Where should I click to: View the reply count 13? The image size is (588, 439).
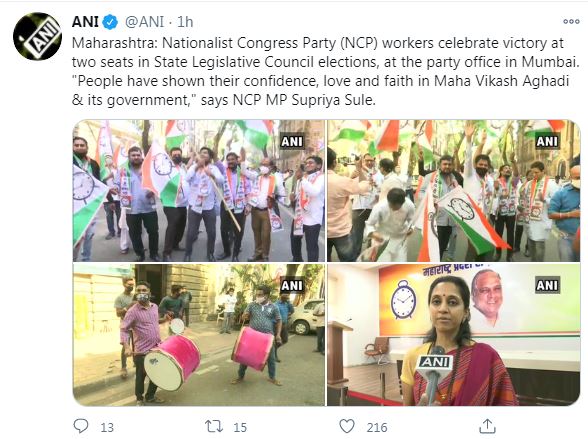click(x=107, y=427)
